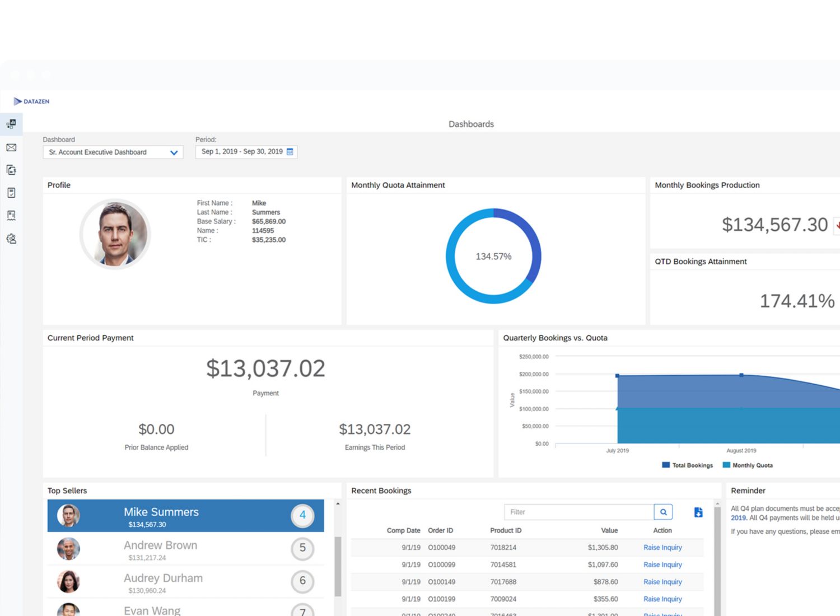Viewport: 840px width, 616px height.
Task: Raise Inquiry for order O100149
Action: [x=662, y=582]
